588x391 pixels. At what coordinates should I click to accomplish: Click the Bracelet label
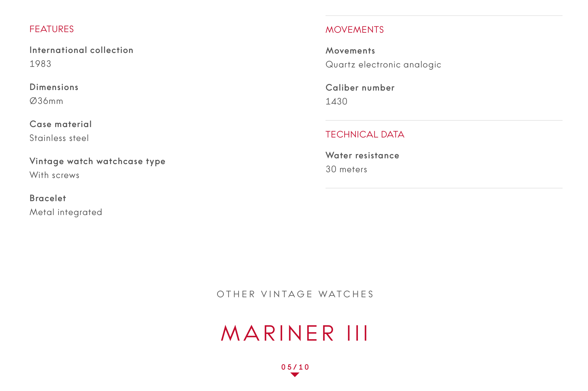click(48, 198)
